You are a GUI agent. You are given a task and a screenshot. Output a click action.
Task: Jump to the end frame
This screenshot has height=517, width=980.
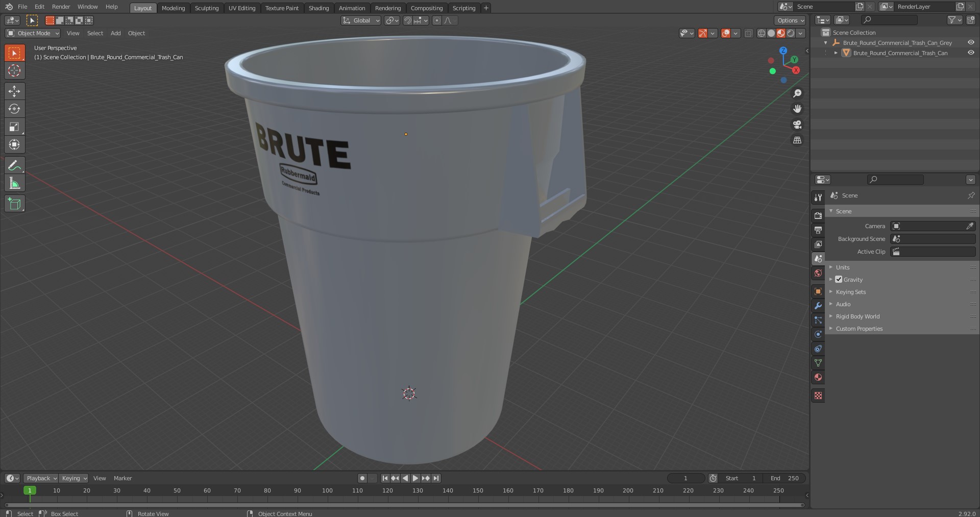point(435,478)
